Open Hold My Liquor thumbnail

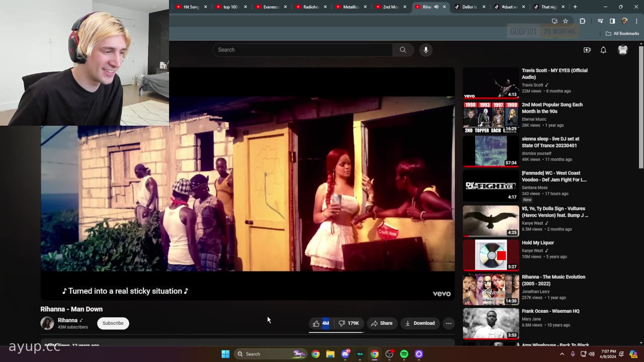tap(491, 255)
